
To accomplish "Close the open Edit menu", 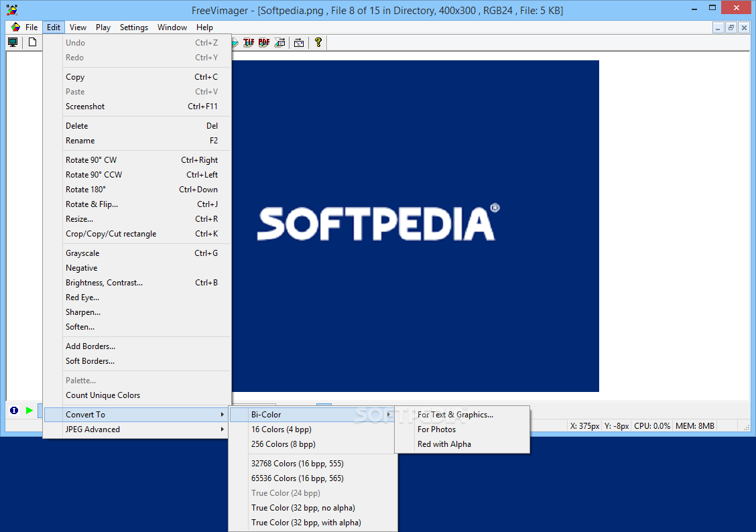I will pyautogui.click(x=54, y=27).
